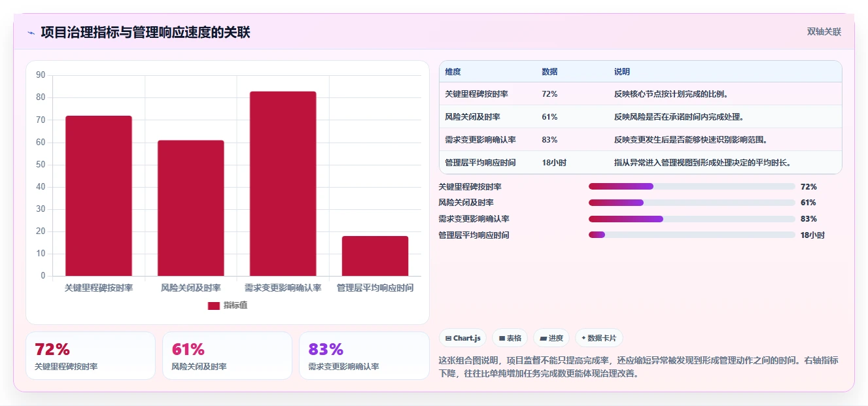Toggle the 指标值 legend swatch
Viewport: 868px width, 406px height.
point(214,305)
